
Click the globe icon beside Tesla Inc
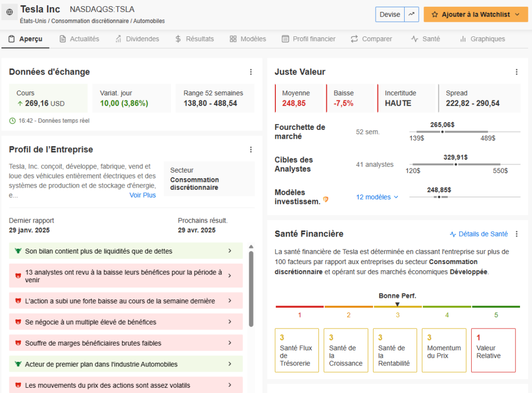coord(10,12)
